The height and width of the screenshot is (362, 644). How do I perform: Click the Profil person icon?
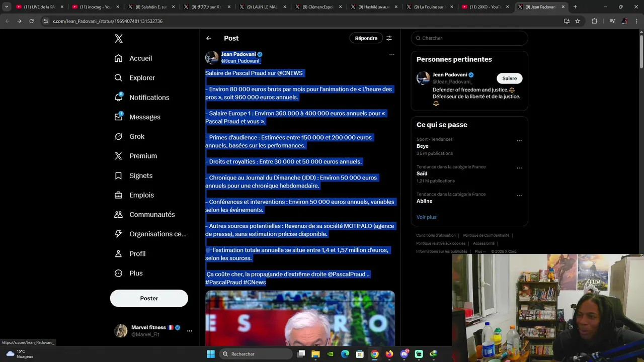click(x=118, y=254)
